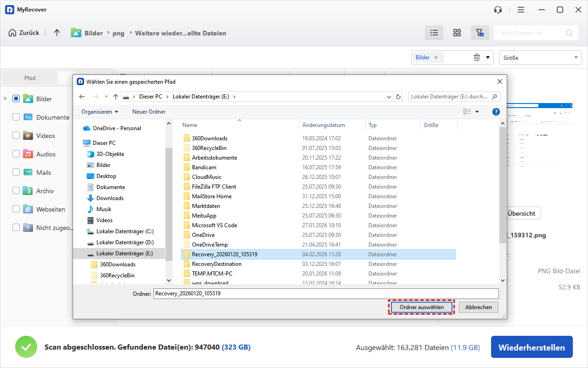Click the trash icon to clear filters
588x368 pixels.
click(x=477, y=57)
